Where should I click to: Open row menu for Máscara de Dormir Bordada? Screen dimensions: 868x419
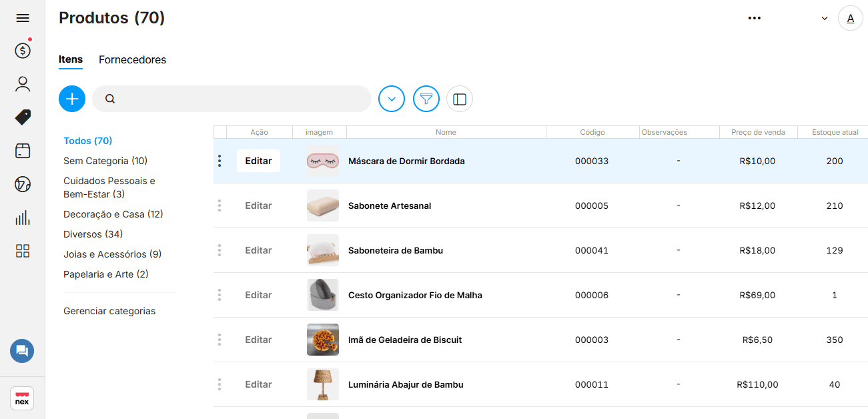(220, 161)
